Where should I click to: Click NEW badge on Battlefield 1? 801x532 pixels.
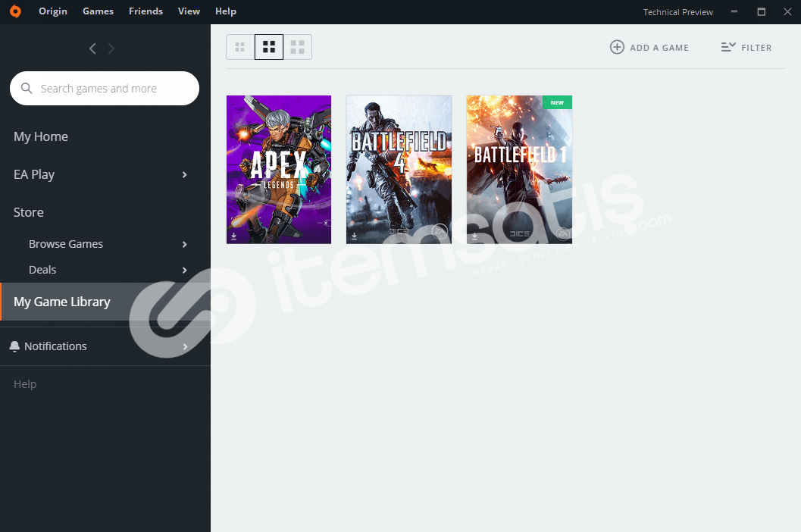[x=557, y=102]
